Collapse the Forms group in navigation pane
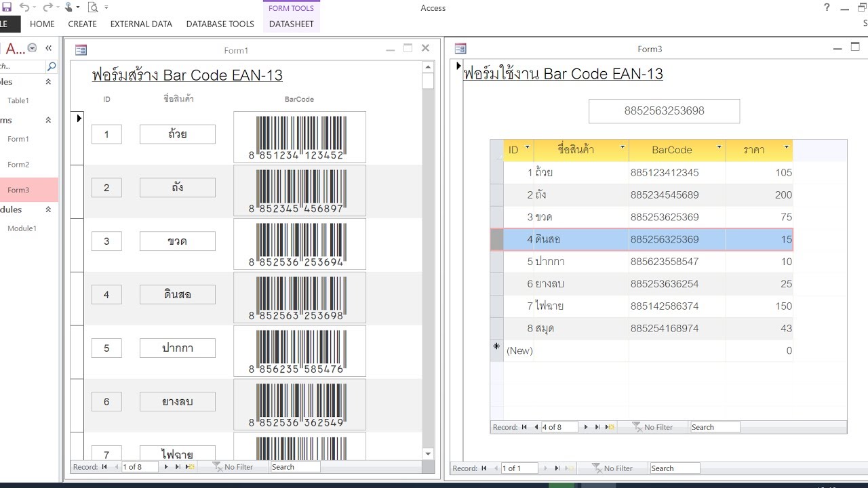868x488 pixels. coord(48,120)
